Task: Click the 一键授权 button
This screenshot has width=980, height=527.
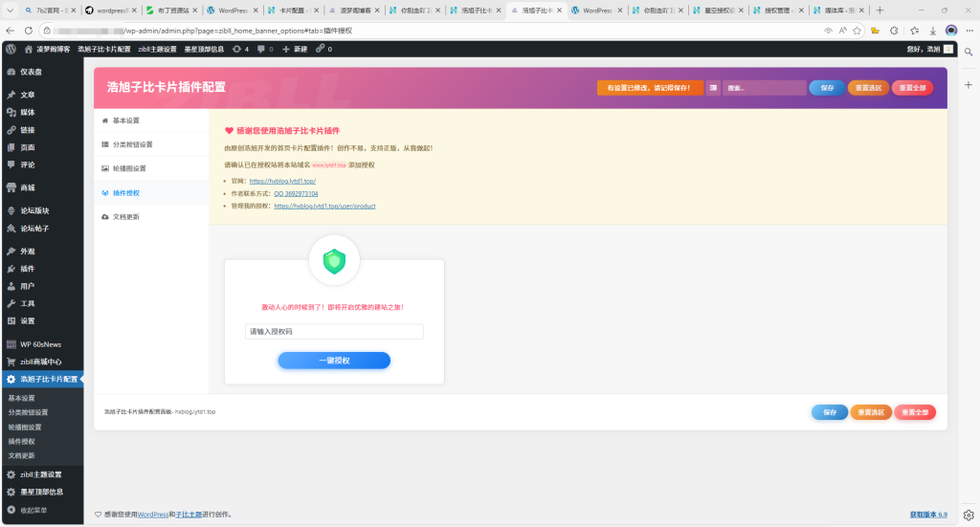Action: pos(334,361)
